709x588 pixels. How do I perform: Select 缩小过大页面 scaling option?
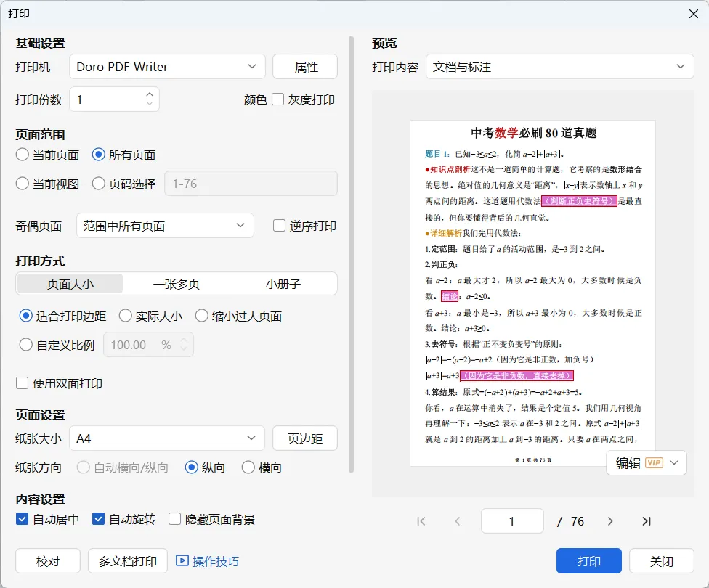[x=202, y=316]
